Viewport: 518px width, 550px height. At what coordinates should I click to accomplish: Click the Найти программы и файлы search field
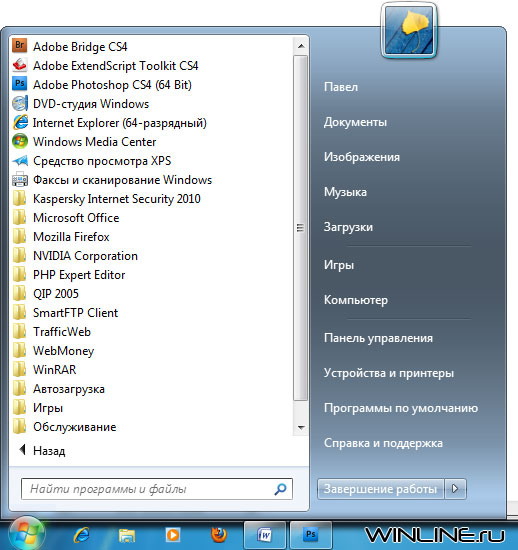[156, 489]
